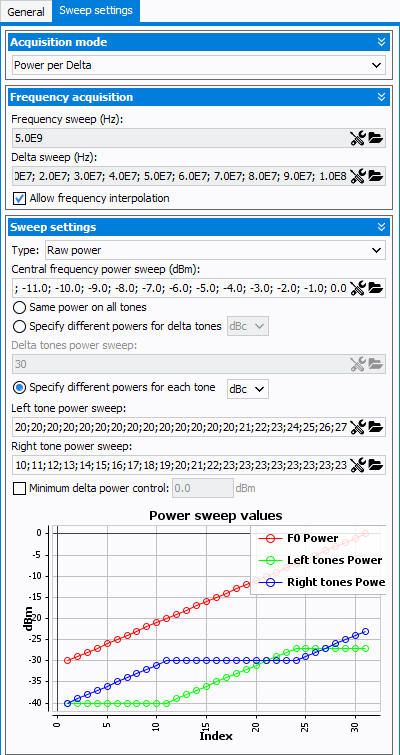Open the Acquisition mode Power per Delta dropdown
Screen dimensions: 400x755
point(198,65)
